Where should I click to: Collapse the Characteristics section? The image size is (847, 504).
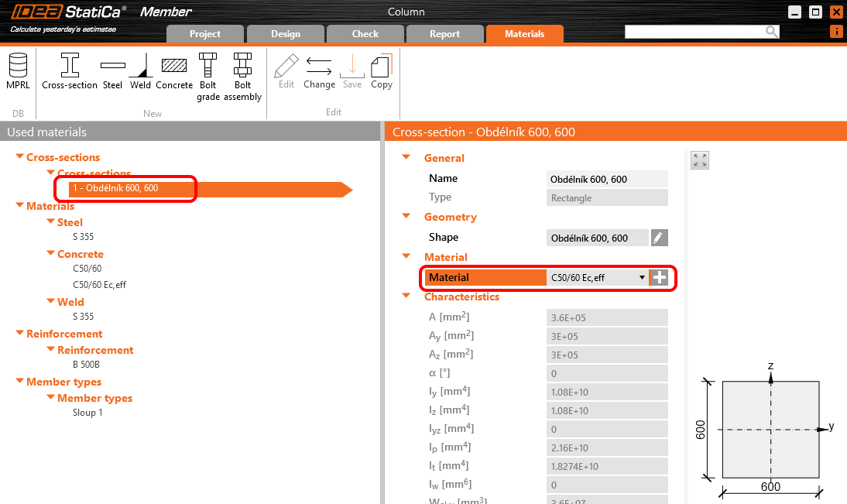[405, 297]
